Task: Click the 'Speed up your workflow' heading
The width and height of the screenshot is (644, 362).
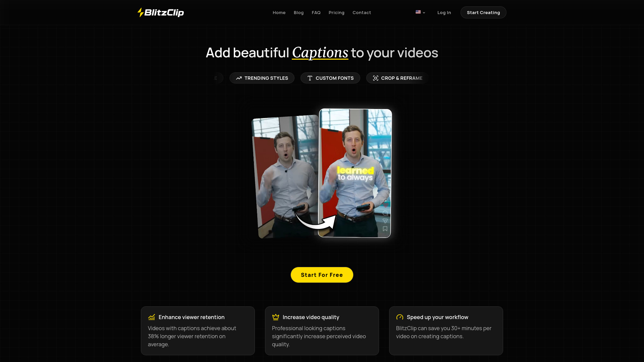Action: click(x=437, y=317)
